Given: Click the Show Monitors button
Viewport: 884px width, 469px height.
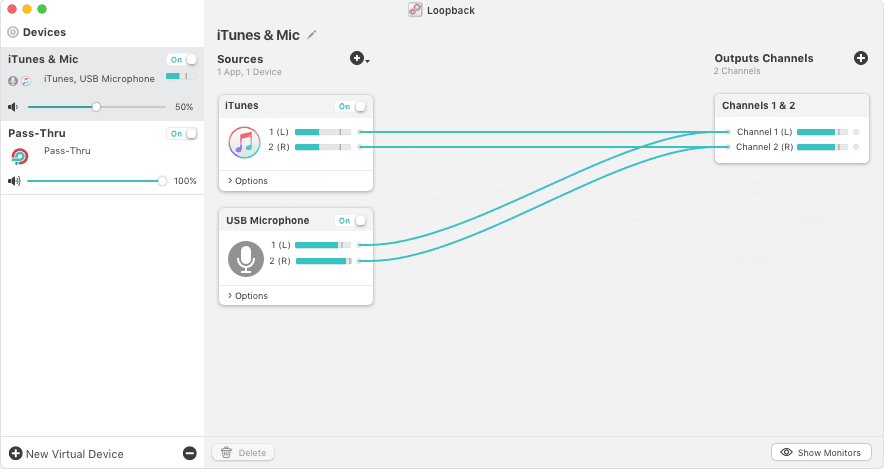Looking at the screenshot, I should [821, 452].
